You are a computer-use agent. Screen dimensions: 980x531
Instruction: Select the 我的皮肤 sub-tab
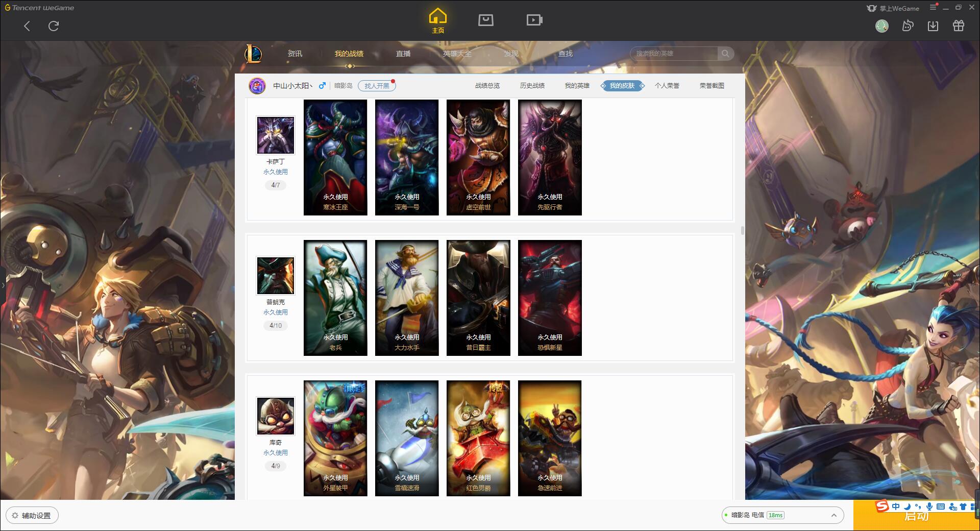point(622,86)
